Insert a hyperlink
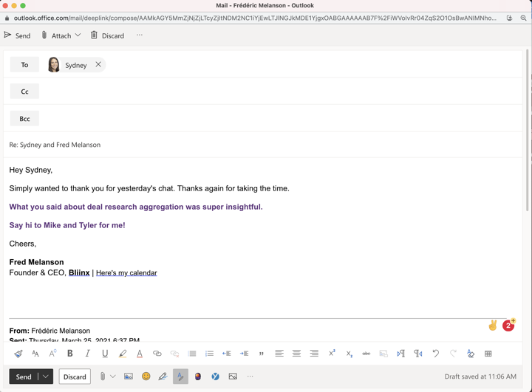532x392 pixels. [157, 354]
